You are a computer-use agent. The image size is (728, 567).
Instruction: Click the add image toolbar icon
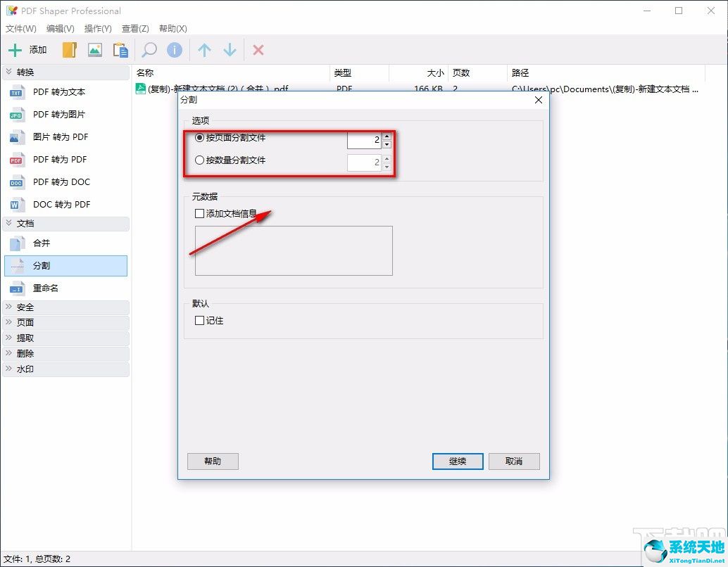click(95, 50)
